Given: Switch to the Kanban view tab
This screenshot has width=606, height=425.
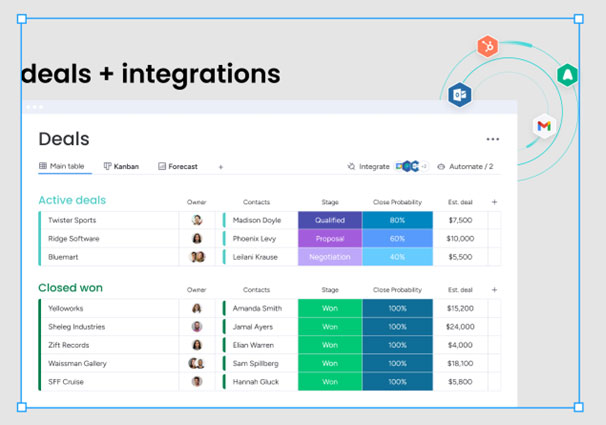Looking at the screenshot, I should tap(121, 167).
